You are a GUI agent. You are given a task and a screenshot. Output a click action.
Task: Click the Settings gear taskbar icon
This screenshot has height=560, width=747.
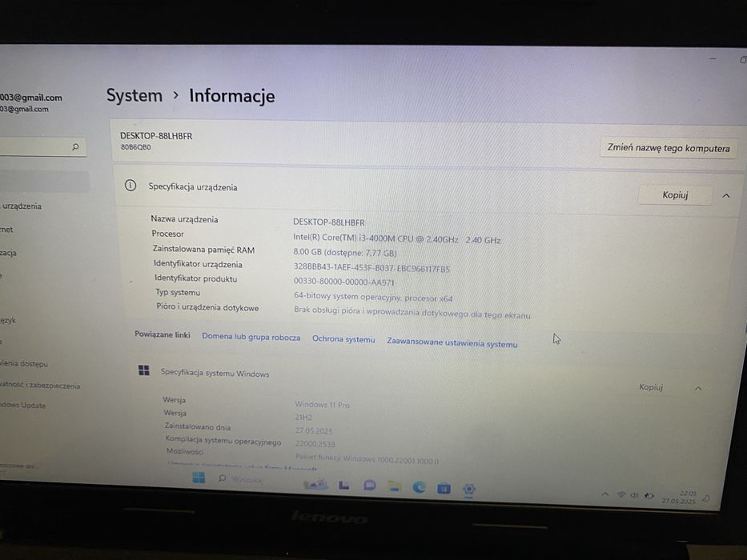coord(469,489)
